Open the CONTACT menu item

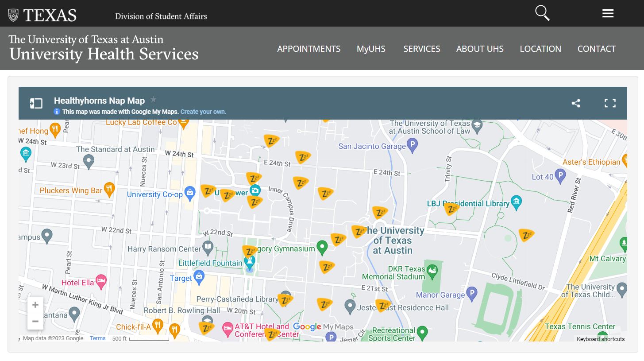(x=596, y=49)
